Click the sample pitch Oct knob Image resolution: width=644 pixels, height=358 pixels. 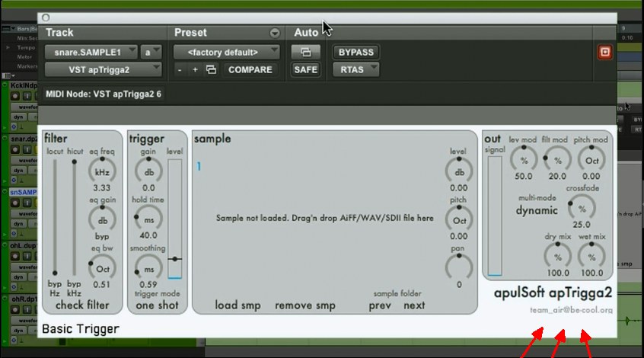click(459, 220)
